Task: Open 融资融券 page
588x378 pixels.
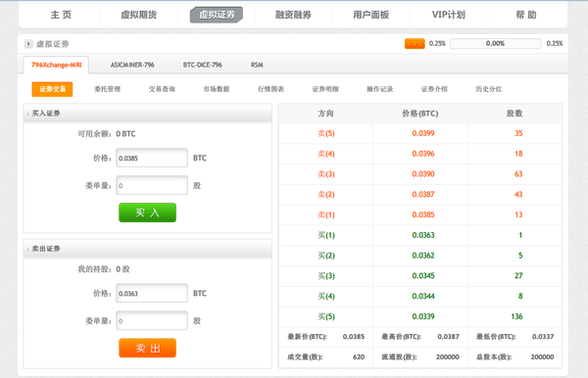Action: point(293,15)
